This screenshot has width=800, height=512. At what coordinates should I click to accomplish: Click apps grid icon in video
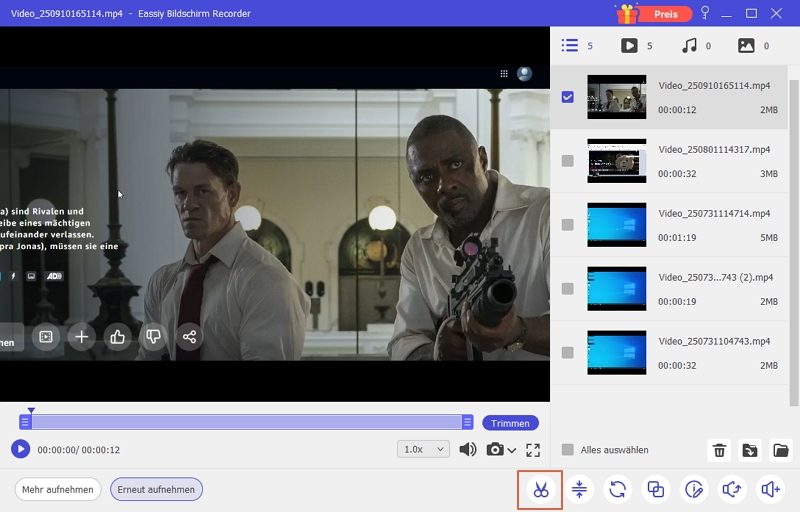tap(504, 73)
